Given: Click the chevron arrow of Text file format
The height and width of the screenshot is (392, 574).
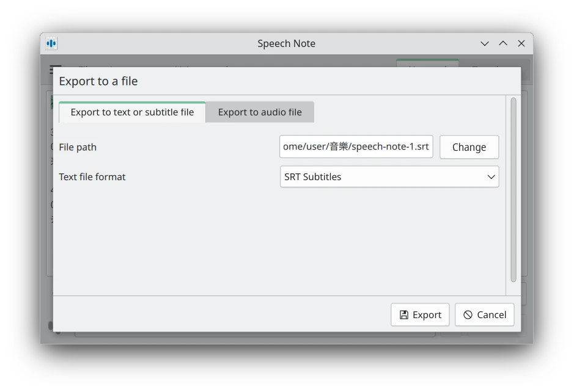Looking at the screenshot, I should pos(491,177).
